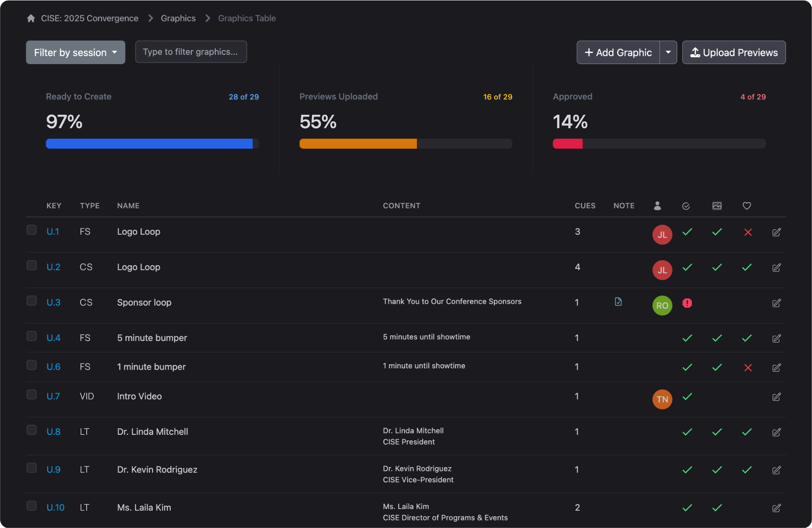Click JL avatar on U.2 row
Image resolution: width=812 pixels, height=528 pixels.
click(662, 270)
